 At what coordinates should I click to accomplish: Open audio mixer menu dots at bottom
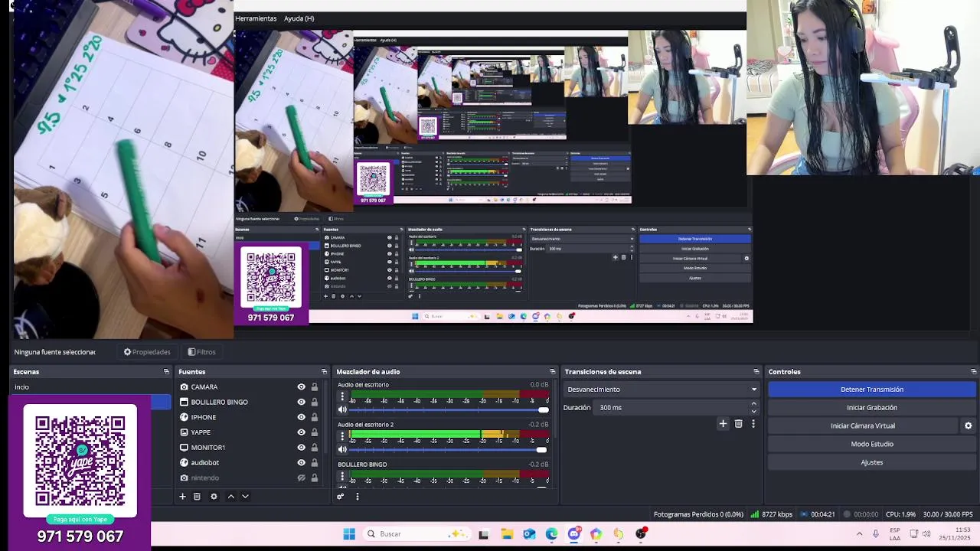click(x=357, y=496)
